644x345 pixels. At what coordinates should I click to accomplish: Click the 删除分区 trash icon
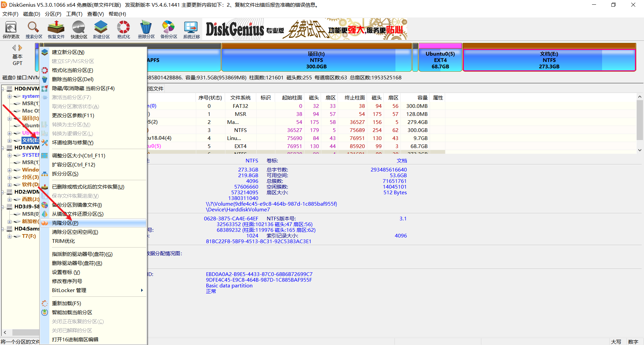tap(146, 30)
